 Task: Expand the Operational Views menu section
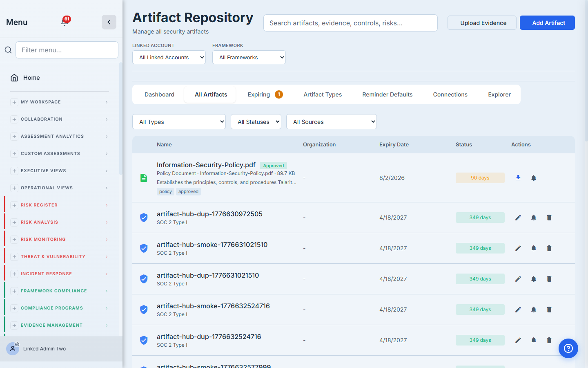[60, 188]
